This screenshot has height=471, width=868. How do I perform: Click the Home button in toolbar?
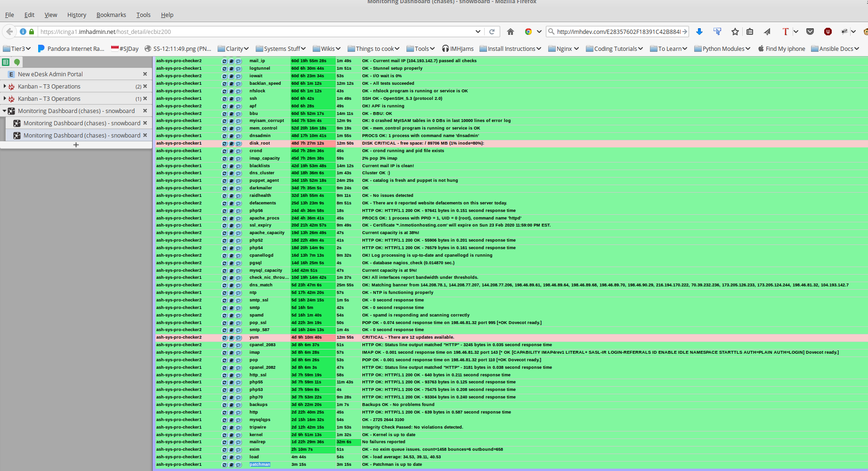point(510,32)
